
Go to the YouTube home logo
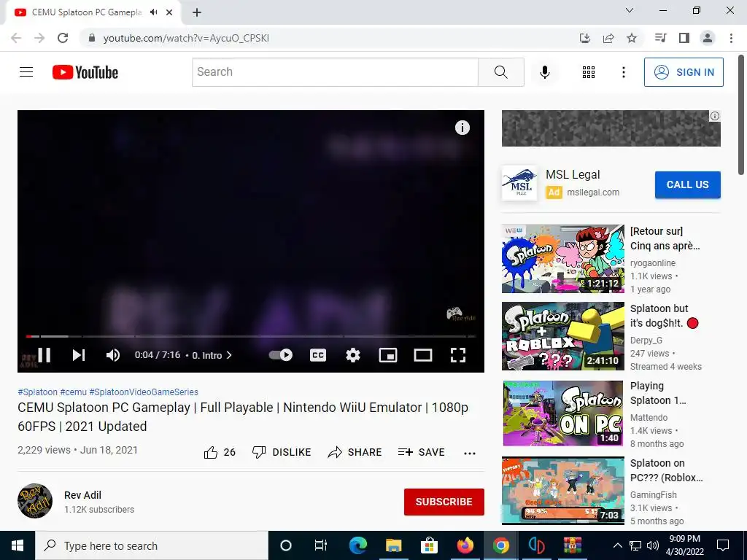[x=85, y=72]
